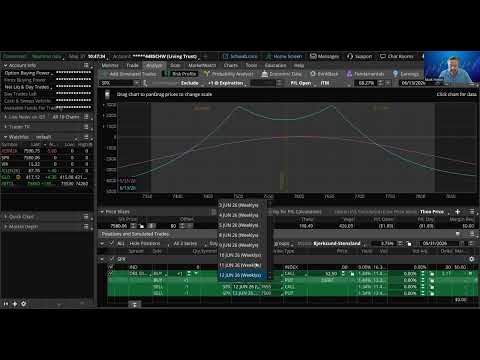Image resolution: width=480 pixels, height=360 pixels.
Task: Open the Support headset icon
Action: [x=350, y=56]
